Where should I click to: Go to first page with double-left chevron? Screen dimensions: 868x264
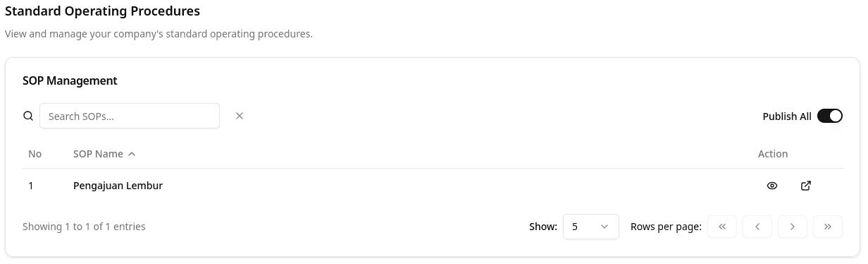tap(722, 227)
